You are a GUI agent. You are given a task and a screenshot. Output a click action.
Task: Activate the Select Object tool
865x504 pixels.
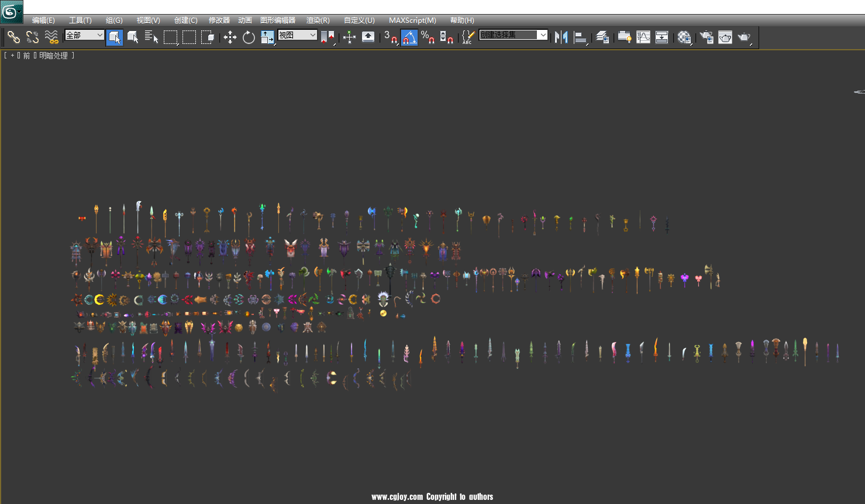coord(115,37)
